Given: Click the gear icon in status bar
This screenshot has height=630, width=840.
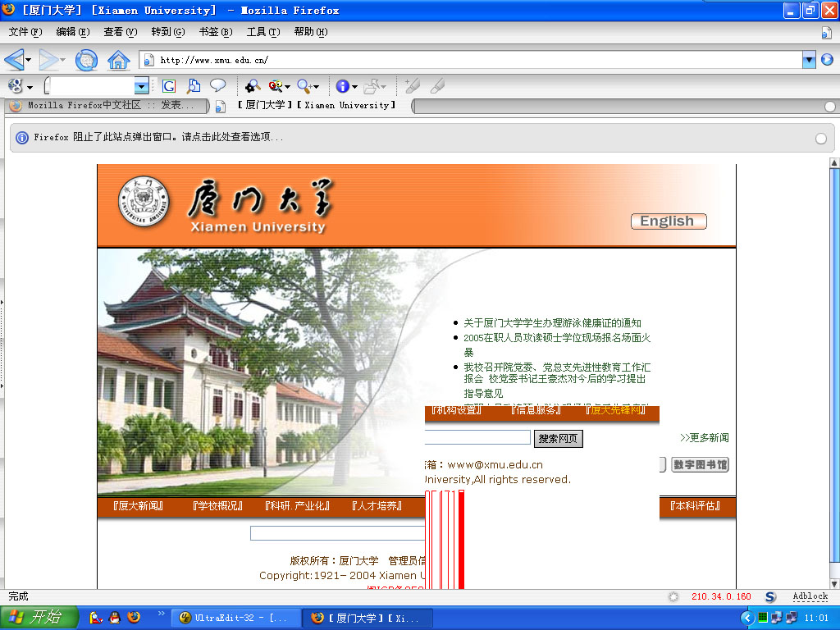Looking at the screenshot, I should pos(673,597).
